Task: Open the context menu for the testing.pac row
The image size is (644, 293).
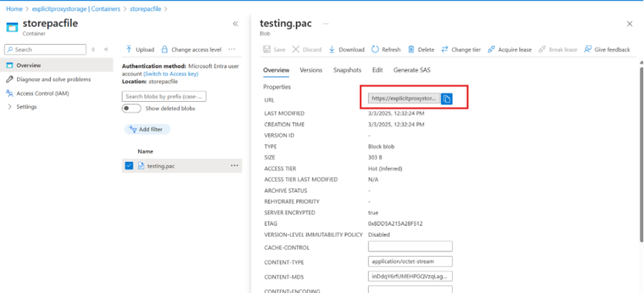Action: point(234,165)
